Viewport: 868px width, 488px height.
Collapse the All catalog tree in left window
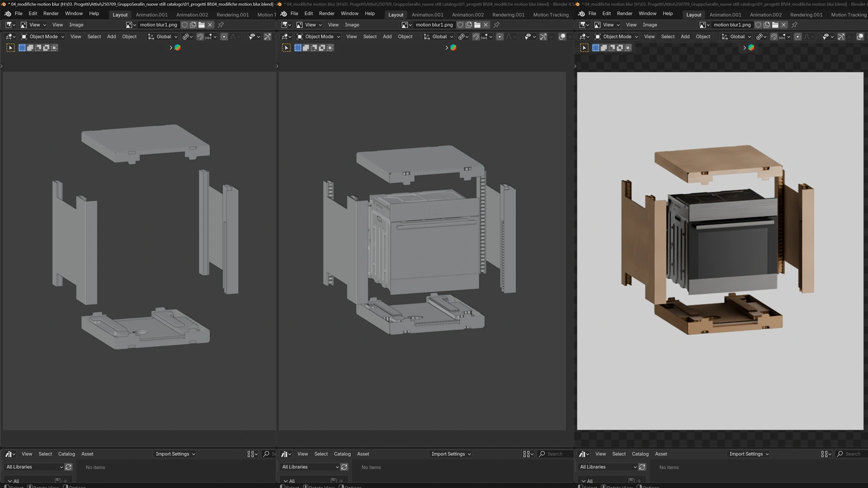pos(10,481)
